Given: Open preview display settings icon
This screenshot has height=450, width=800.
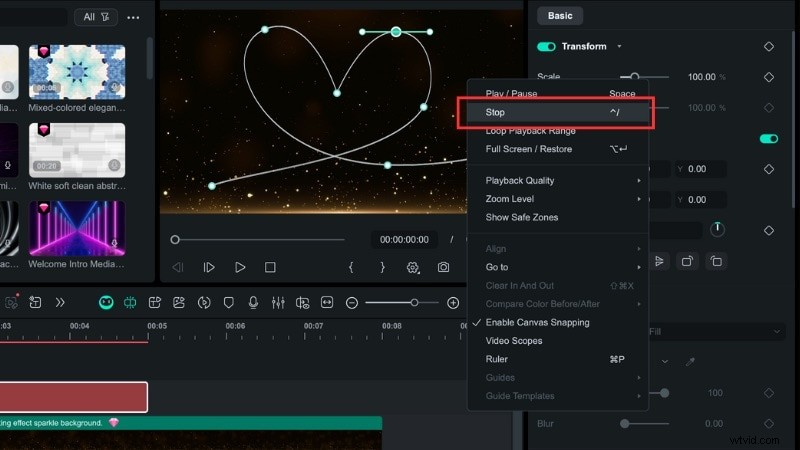Looking at the screenshot, I should pyautogui.click(x=413, y=267).
